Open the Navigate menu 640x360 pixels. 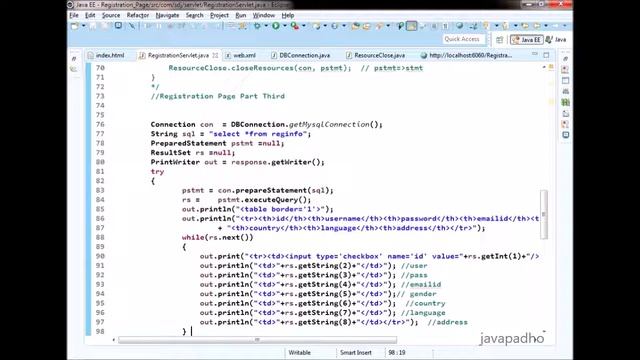click(167, 15)
